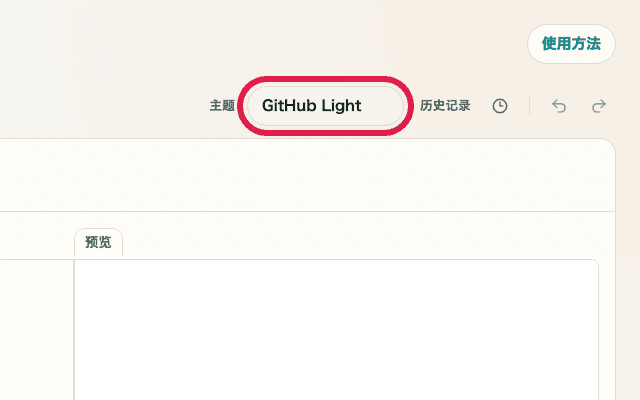Viewport: 640px width, 400px height.
Task: Focus the preview content area
Action: (336, 330)
